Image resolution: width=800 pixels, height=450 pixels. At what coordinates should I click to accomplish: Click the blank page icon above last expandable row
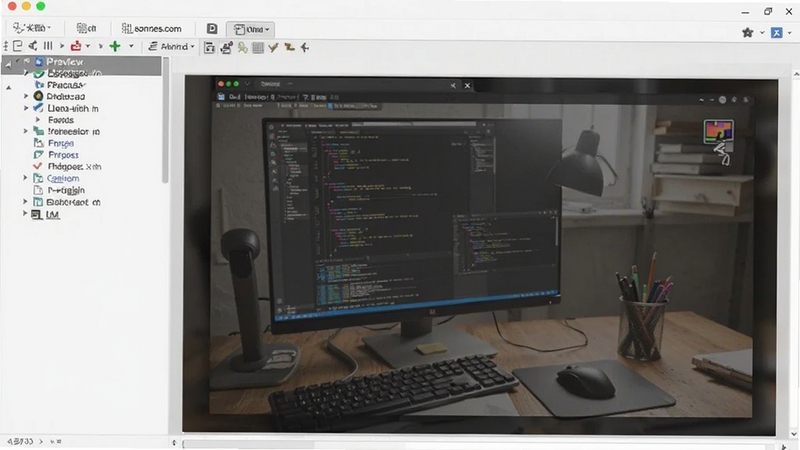38,190
